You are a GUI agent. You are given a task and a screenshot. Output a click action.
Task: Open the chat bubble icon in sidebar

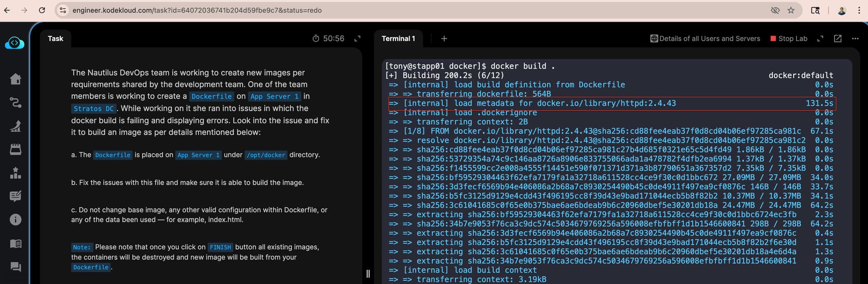15,267
